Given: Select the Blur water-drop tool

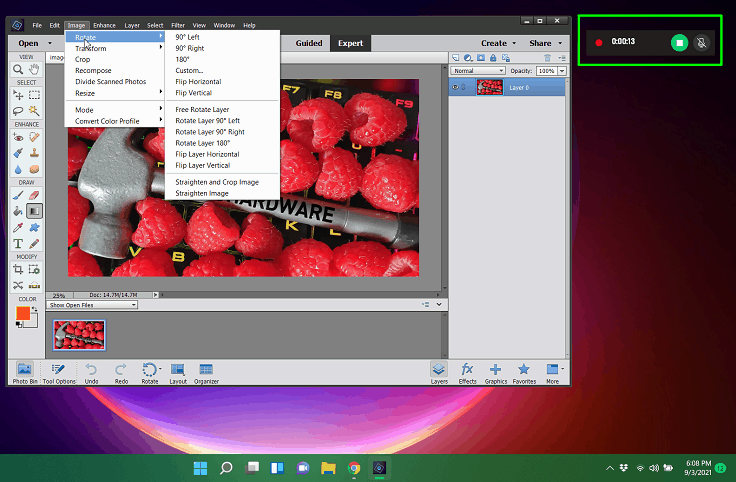Looking at the screenshot, I should [18, 169].
